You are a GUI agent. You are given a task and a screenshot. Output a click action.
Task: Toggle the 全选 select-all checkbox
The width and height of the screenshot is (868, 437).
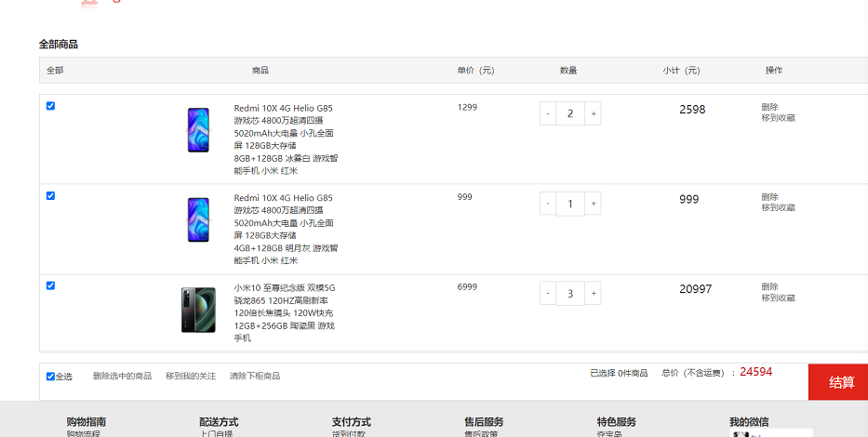click(x=50, y=377)
